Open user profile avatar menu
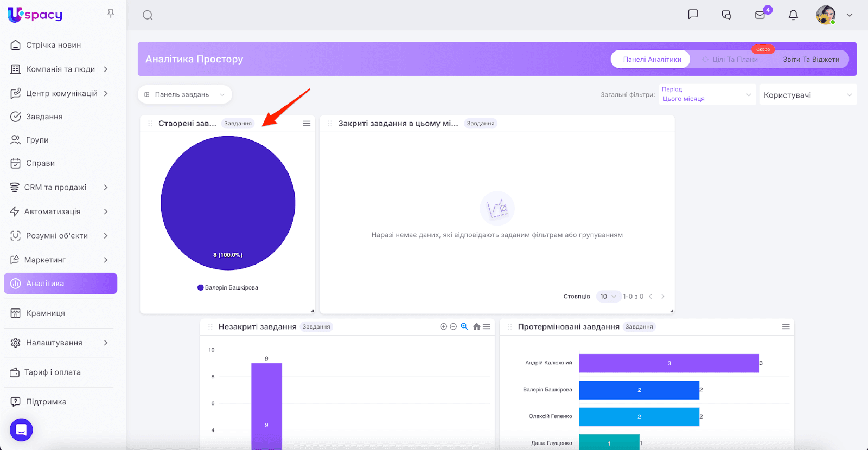 pyautogui.click(x=826, y=15)
